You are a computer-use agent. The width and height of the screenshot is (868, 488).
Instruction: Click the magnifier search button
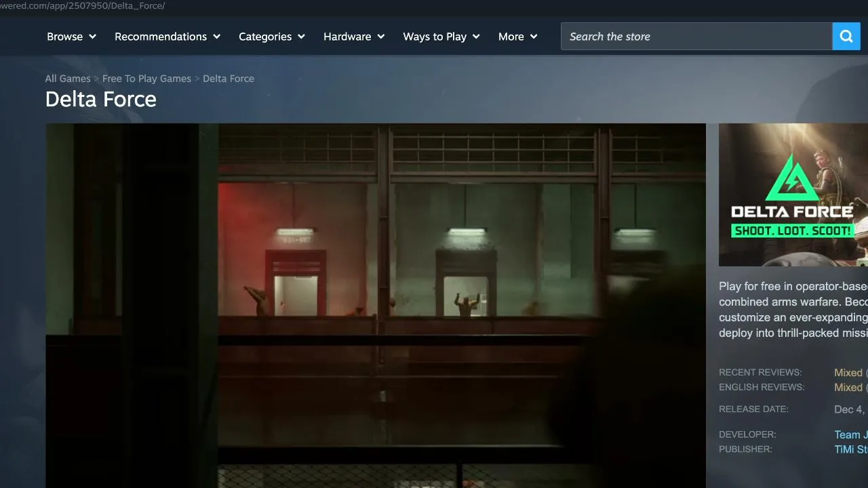pos(846,37)
